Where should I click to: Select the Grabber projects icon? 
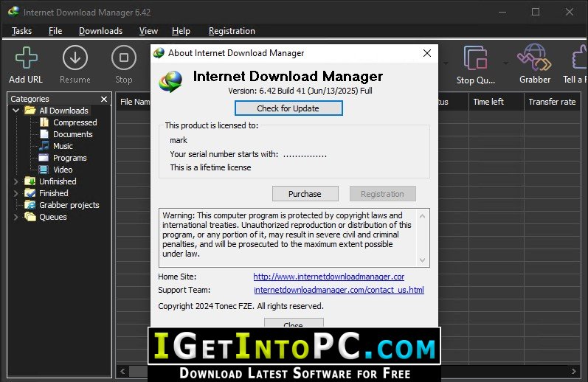pyautogui.click(x=30, y=205)
